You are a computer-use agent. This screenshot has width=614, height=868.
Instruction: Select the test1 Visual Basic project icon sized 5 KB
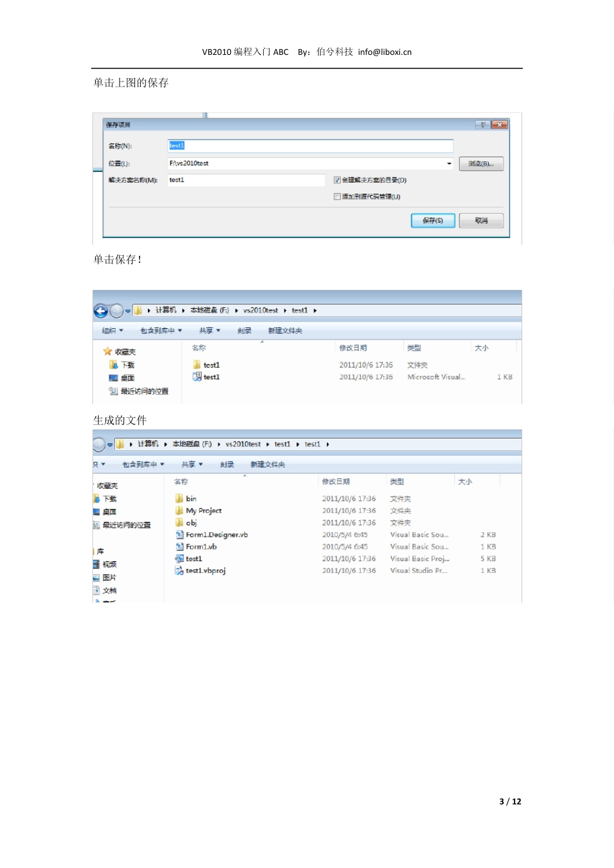(x=180, y=559)
